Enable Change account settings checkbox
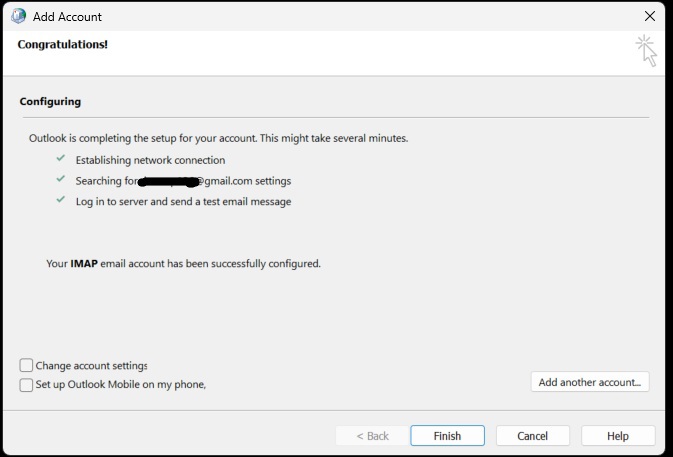Viewport: 673px width, 457px height. click(x=26, y=365)
